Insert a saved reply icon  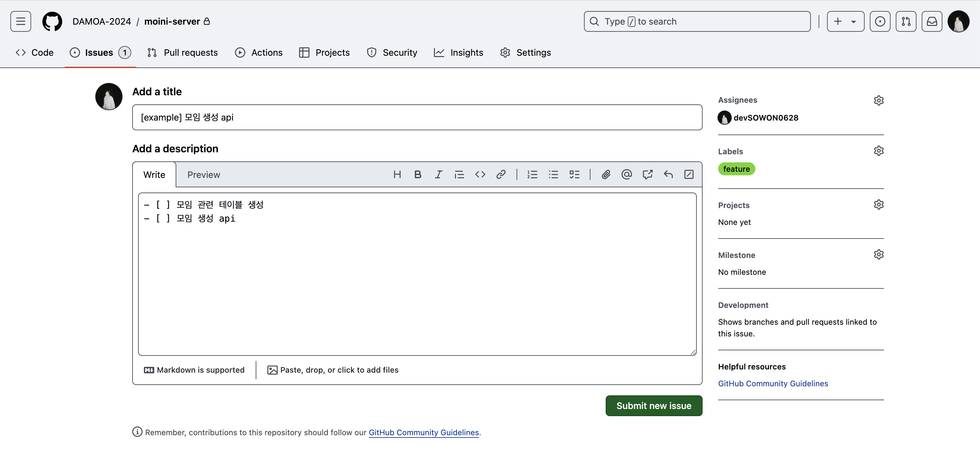(668, 174)
